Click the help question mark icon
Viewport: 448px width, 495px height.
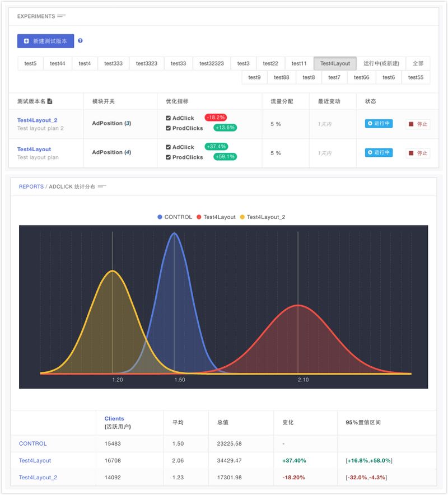pos(80,41)
